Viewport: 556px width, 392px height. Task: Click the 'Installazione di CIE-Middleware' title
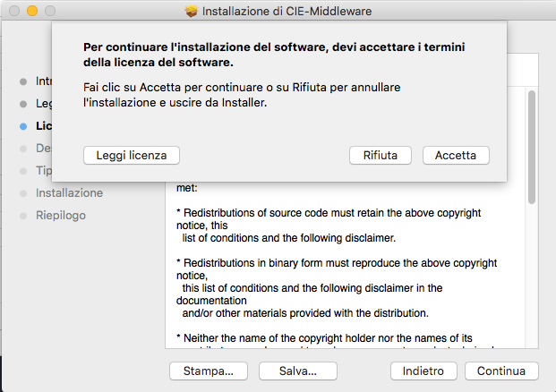tap(287, 12)
